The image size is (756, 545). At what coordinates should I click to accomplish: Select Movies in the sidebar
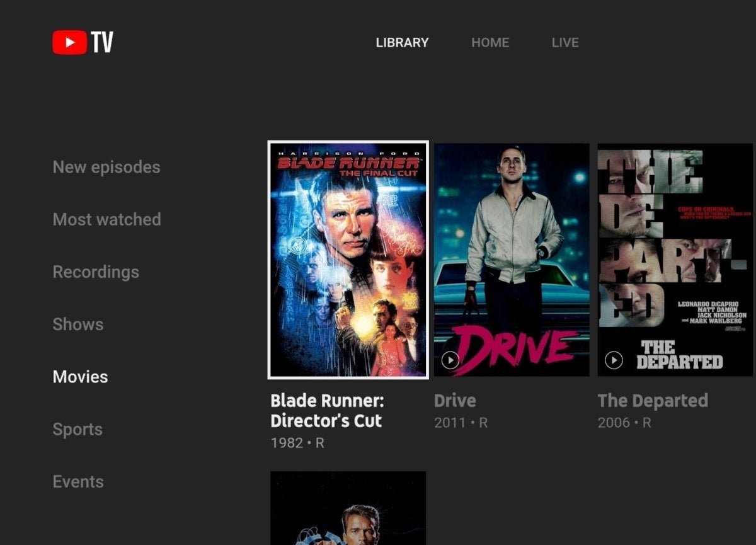pyautogui.click(x=79, y=376)
